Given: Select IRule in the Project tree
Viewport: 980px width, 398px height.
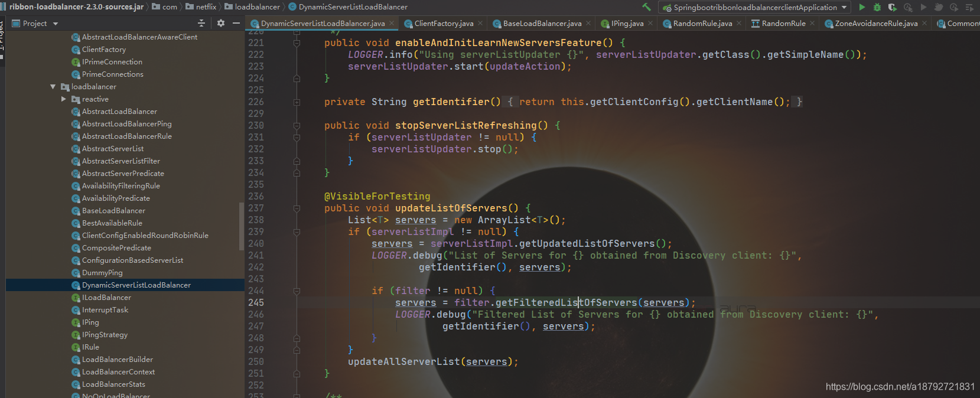Looking at the screenshot, I should [90, 347].
